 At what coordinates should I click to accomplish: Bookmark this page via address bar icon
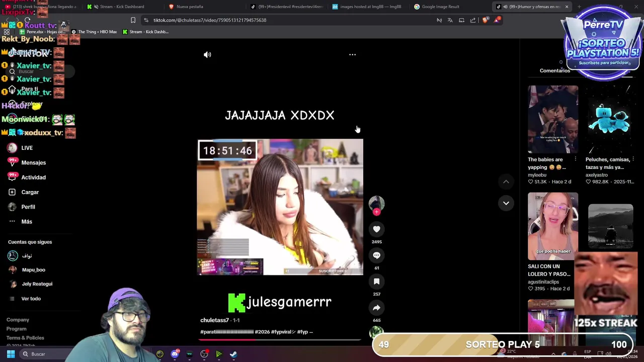(133, 20)
